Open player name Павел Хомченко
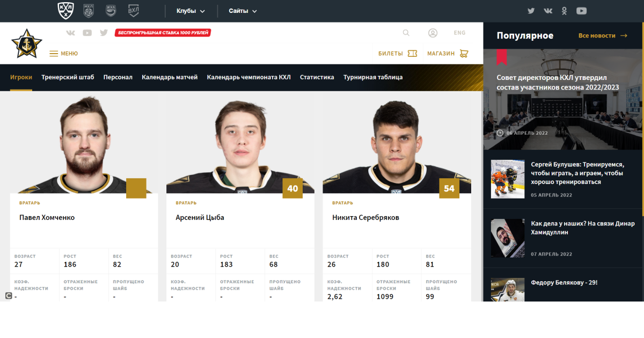644x338 pixels. pyautogui.click(x=47, y=217)
